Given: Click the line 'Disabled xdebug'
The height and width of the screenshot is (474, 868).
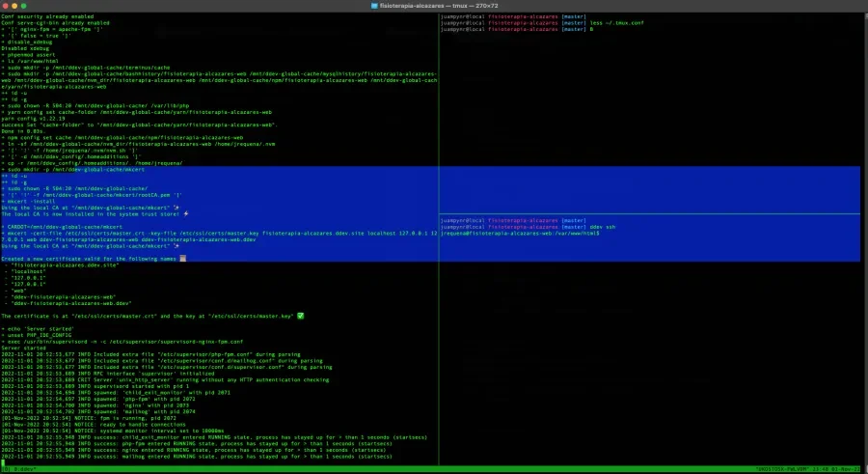Looking at the screenshot, I should click(25, 49).
